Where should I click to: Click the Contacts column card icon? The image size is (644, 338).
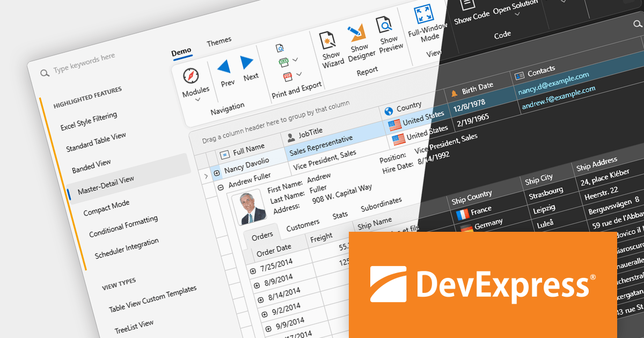[x=519, y=75]
